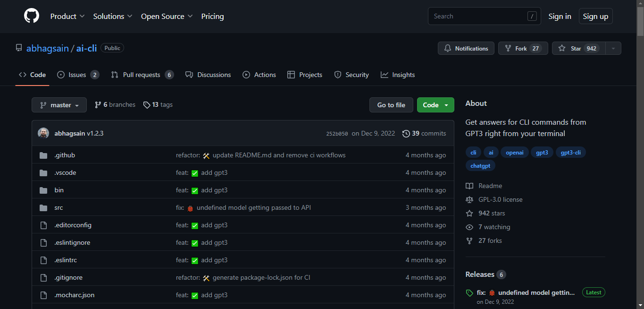Click the Notifications button
The width and height of the screenshot is (644, 309).
(x=466, y=48)
